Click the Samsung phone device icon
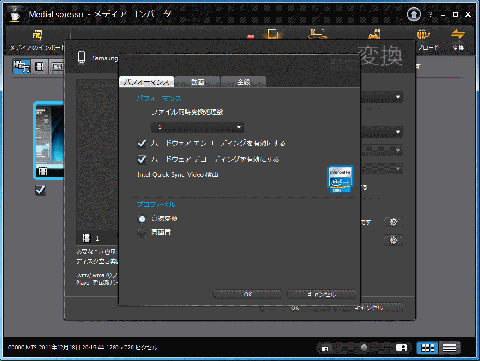 (81, 57)
